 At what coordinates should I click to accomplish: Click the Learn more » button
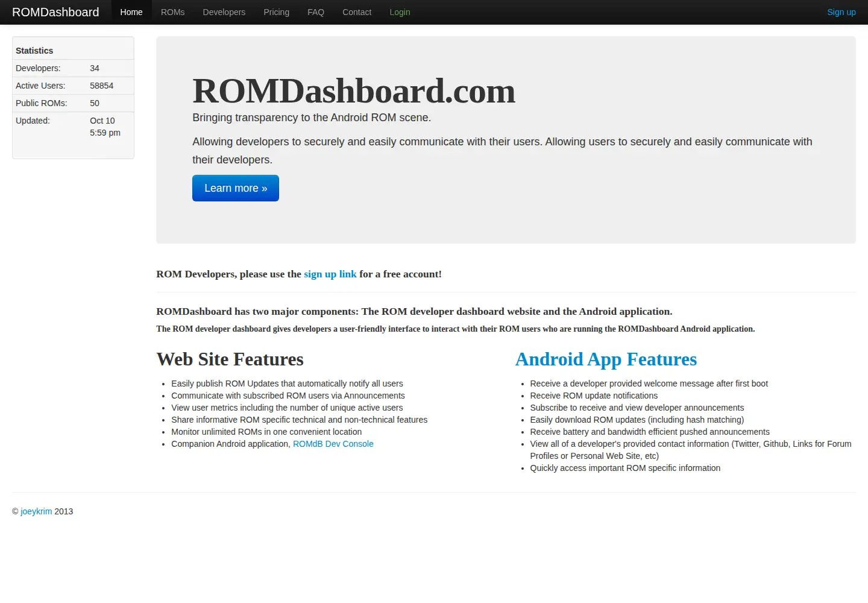[236, 188]
